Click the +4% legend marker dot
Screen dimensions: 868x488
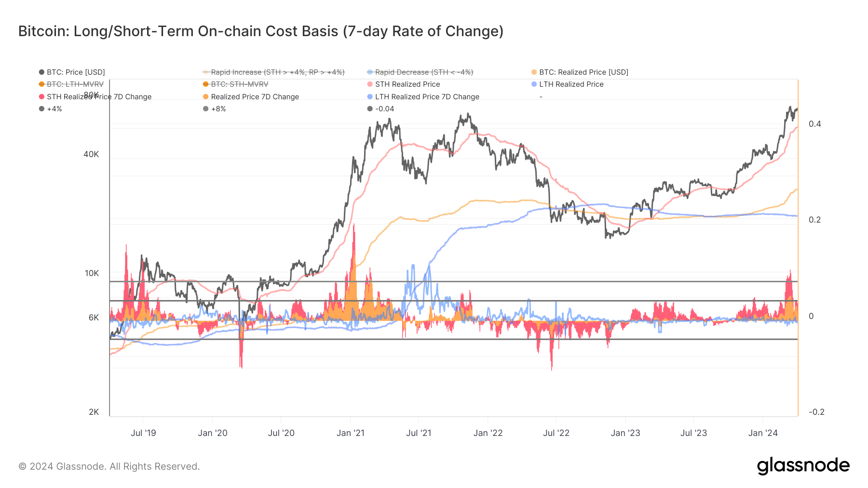41,109
